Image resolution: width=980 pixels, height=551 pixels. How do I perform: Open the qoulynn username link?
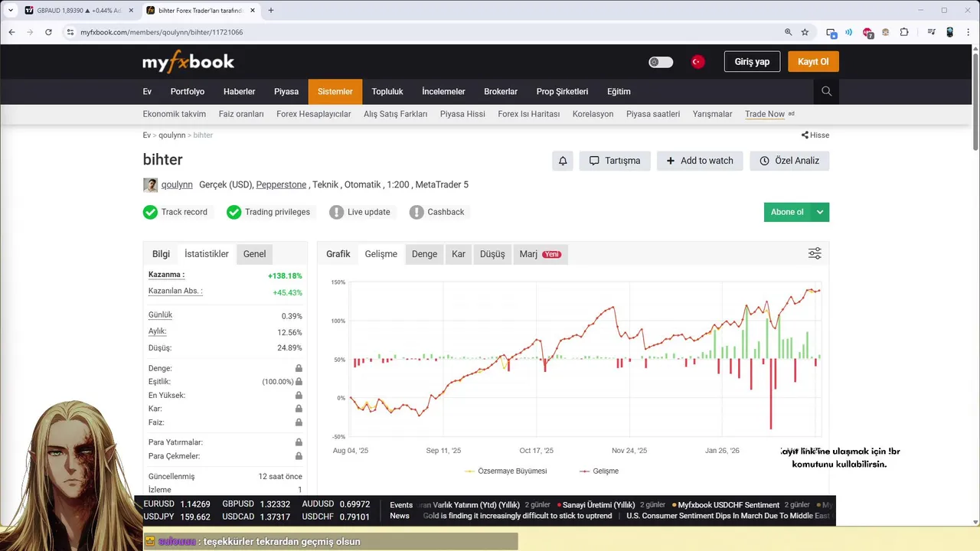(177, 184)
